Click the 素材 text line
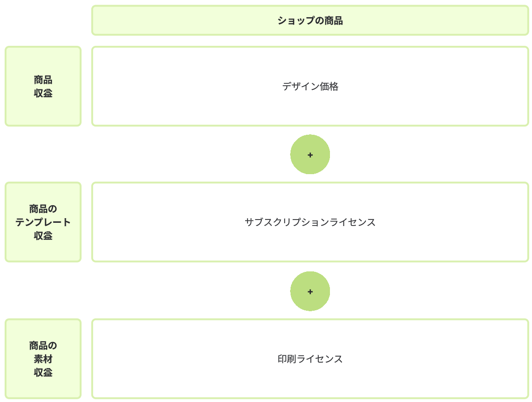 (x=43, y=359)
